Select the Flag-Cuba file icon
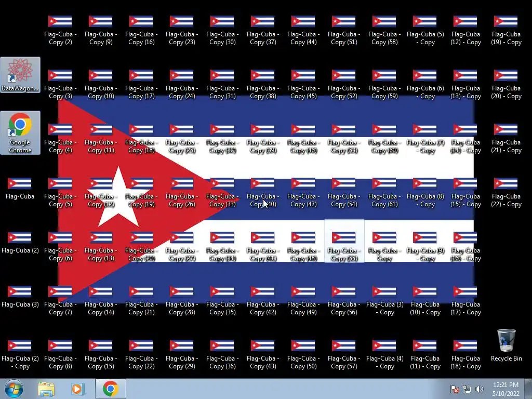 click(20, 189)
